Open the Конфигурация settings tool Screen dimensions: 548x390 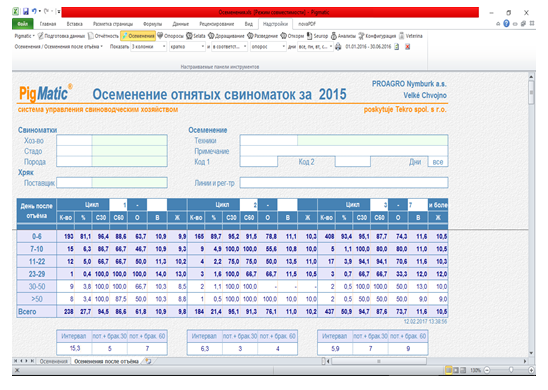pos(377,36)
